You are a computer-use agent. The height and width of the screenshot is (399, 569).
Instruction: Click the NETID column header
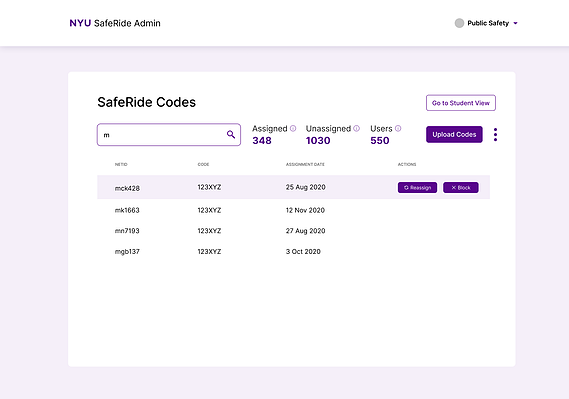coord(121,164)
